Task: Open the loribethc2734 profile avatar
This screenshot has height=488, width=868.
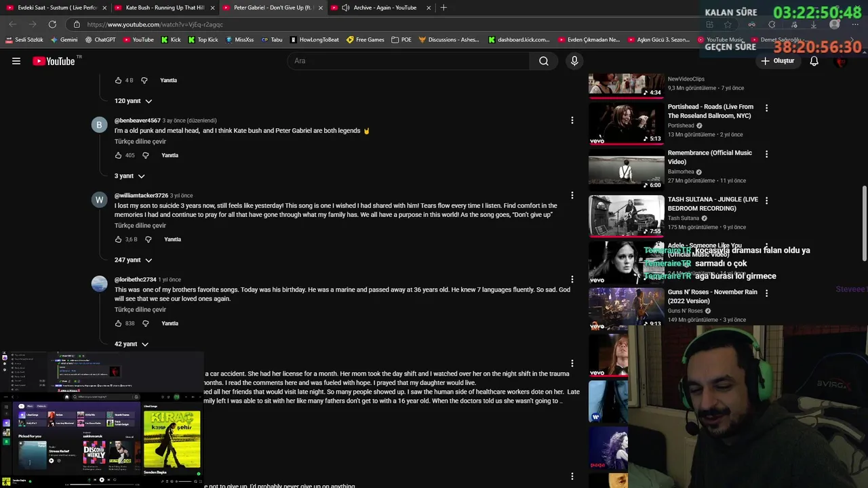Action: pyautogui.click(x=99, y=284)
